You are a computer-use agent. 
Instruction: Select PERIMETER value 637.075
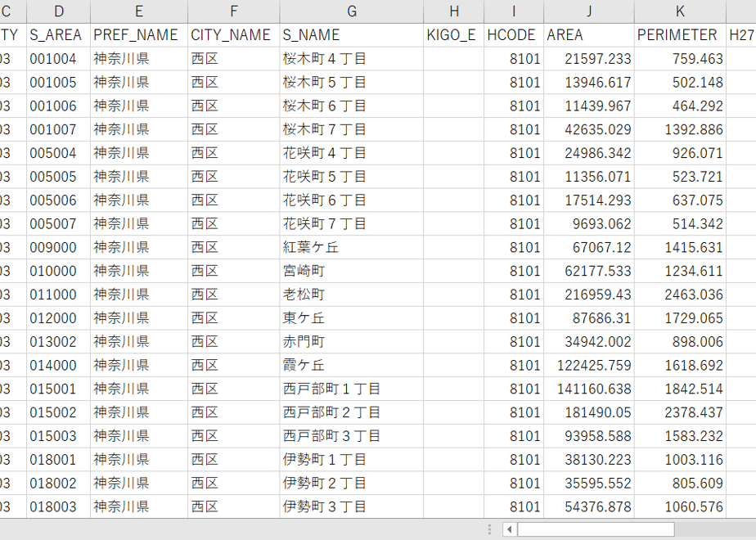tap(680, 200)
